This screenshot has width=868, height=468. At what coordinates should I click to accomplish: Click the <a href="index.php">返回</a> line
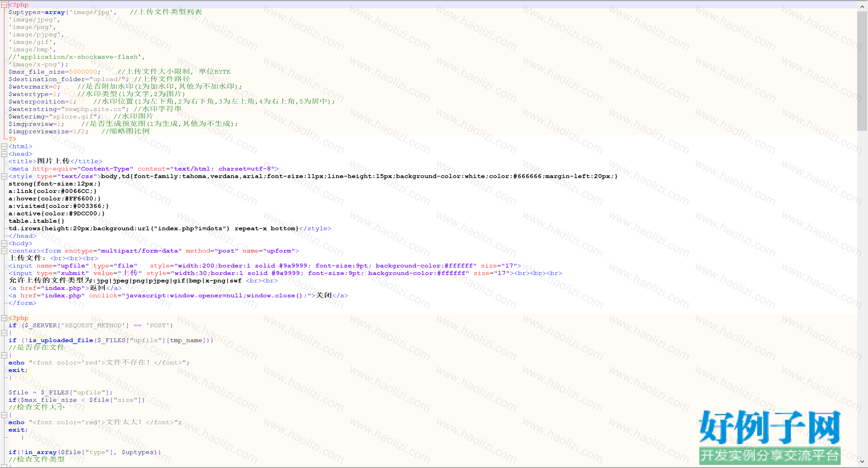(65, 288)
